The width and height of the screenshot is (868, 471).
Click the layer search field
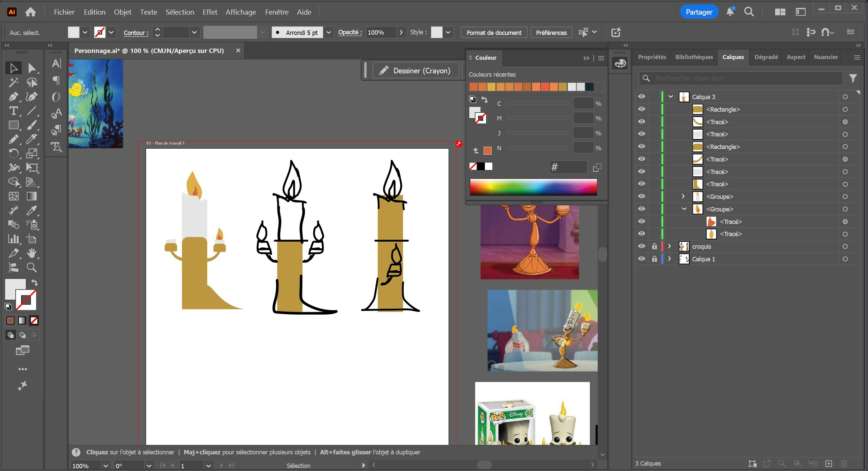coord(740,78)
